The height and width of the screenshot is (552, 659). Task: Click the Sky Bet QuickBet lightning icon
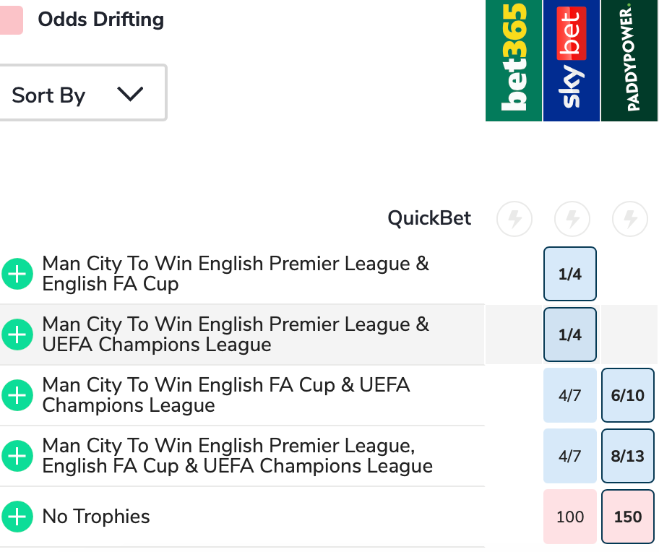click(x=571, y=218)
